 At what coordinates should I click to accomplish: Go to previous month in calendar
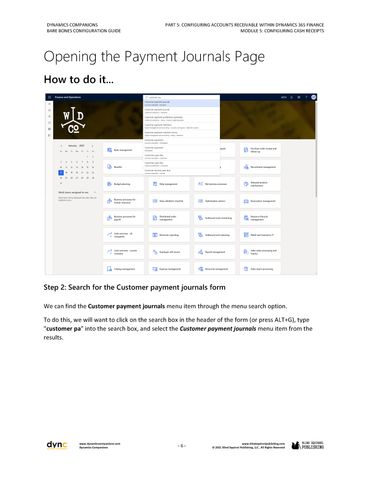[x=61, y=146]
